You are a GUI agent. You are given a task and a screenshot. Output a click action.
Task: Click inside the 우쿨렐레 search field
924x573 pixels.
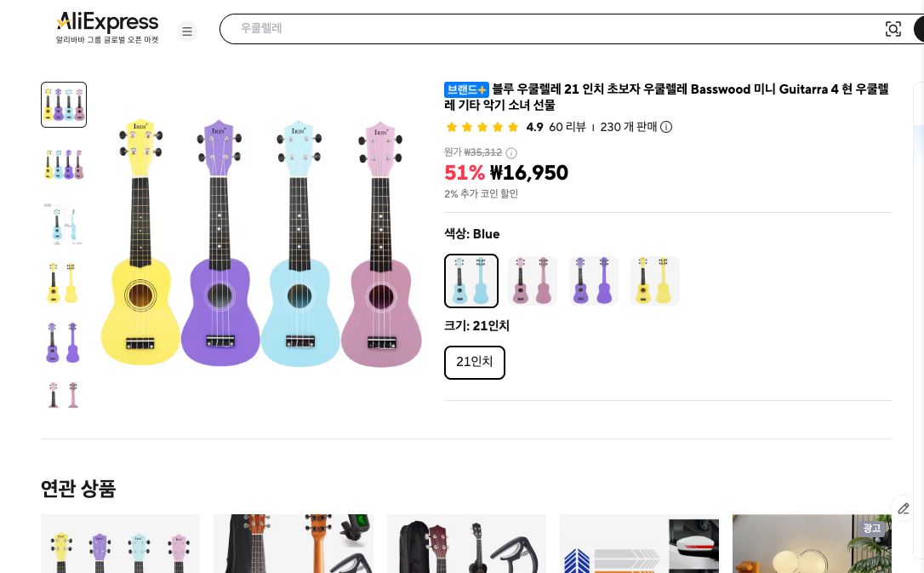click(425, 28)
